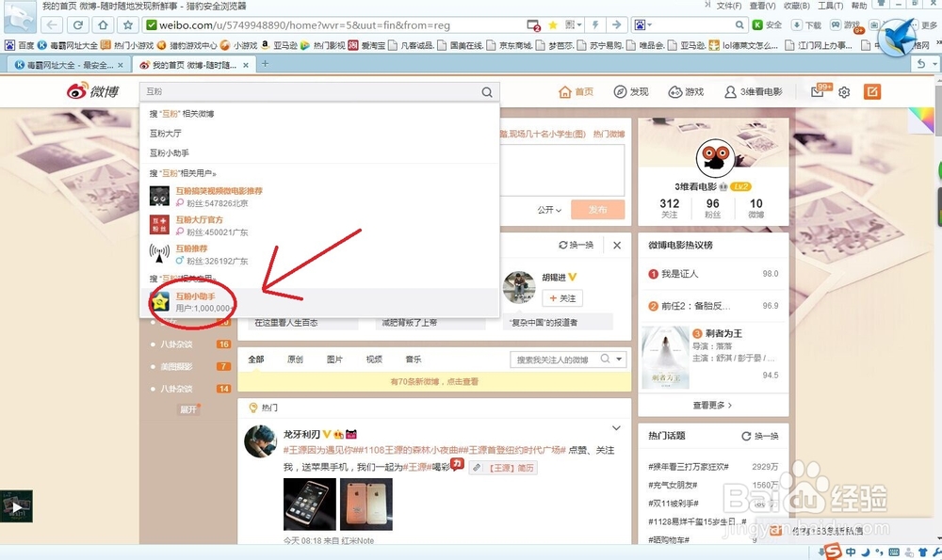Click the 发布 publish button
942x560 pixels.
pos(598,210)
